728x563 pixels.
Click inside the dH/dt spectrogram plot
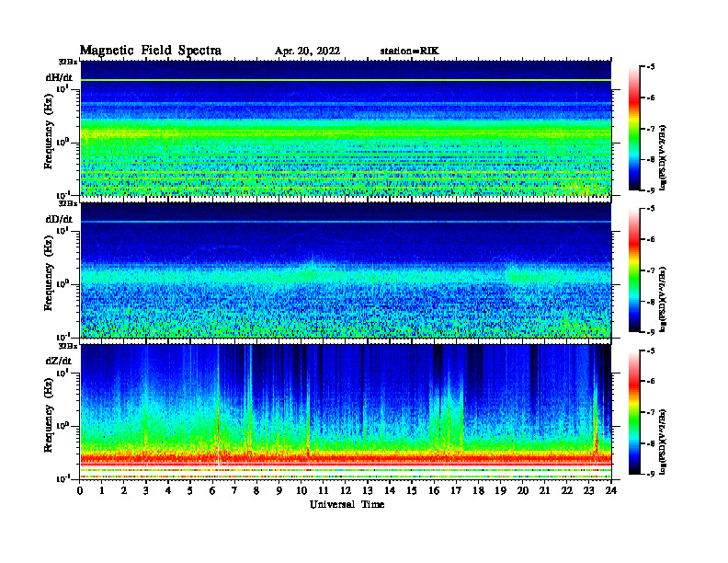click(x=346, y=128)
